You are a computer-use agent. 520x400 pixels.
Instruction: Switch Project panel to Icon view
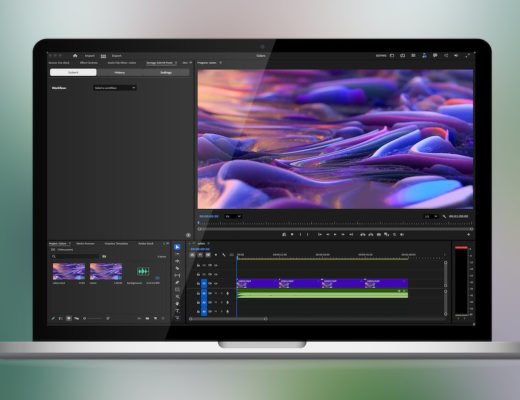(69, 318)
